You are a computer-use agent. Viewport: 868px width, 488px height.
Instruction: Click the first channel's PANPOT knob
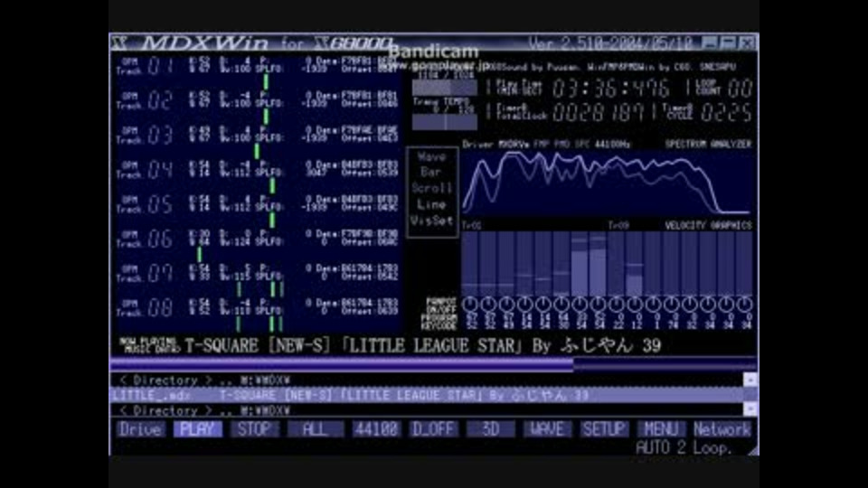(470, 305)
